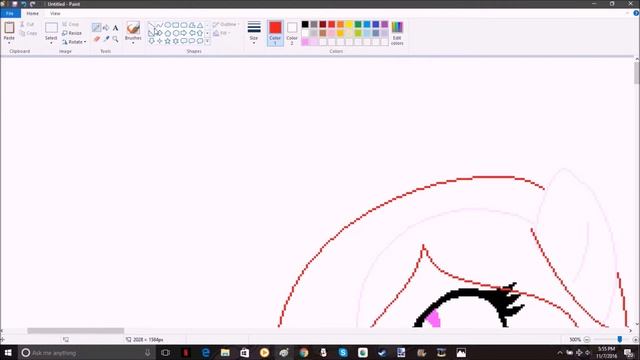Activate Color 1 foreground selector
The width and height of the screenshot is (640, 360).
click(x=275, y=33)
